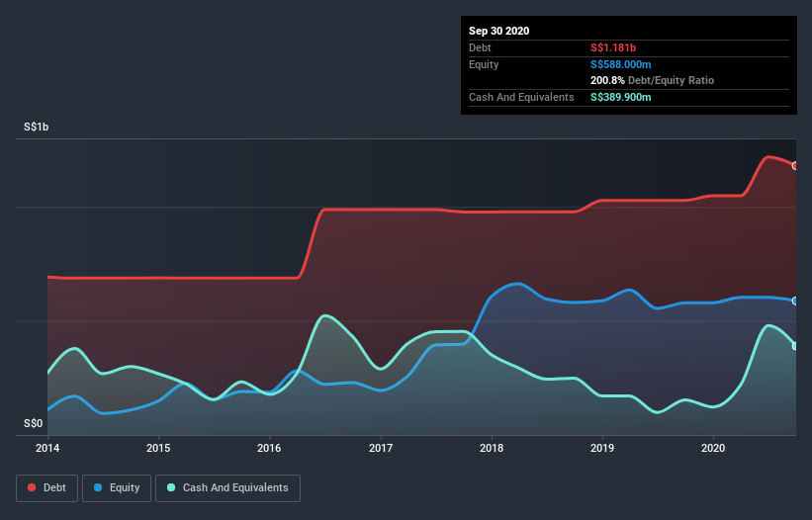
Task: Click the teal Cash legend dot
Action: click(171, 487)
